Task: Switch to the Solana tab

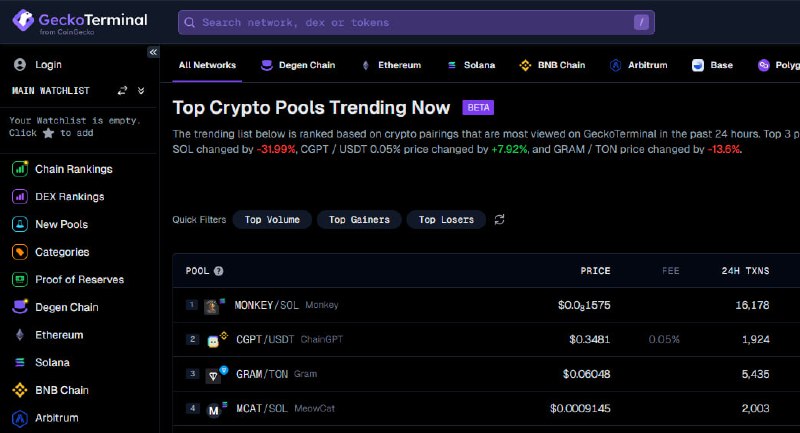Action: tap(471, 65)
